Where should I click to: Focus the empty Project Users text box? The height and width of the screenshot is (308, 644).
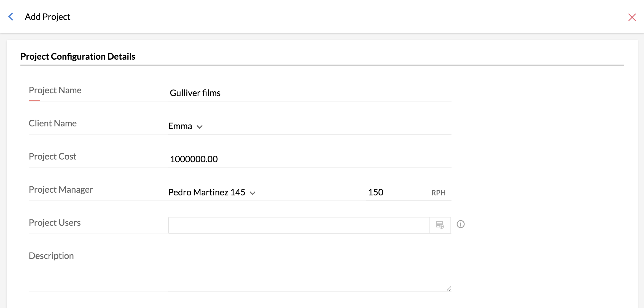298,225
